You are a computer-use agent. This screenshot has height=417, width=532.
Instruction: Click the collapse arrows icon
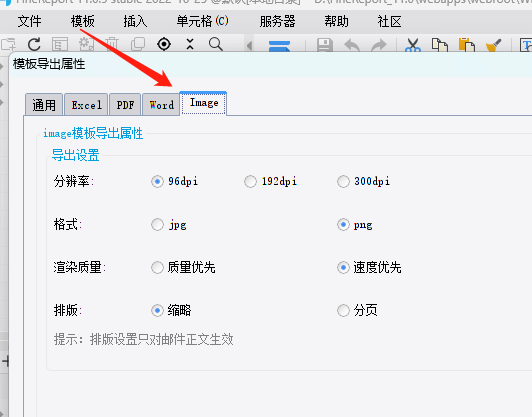[190, 44]
